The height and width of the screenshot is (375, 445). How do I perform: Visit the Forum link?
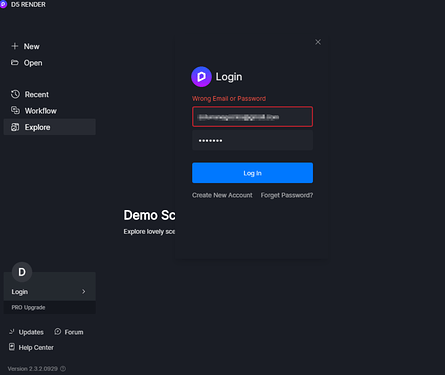(x=74, y=332)
